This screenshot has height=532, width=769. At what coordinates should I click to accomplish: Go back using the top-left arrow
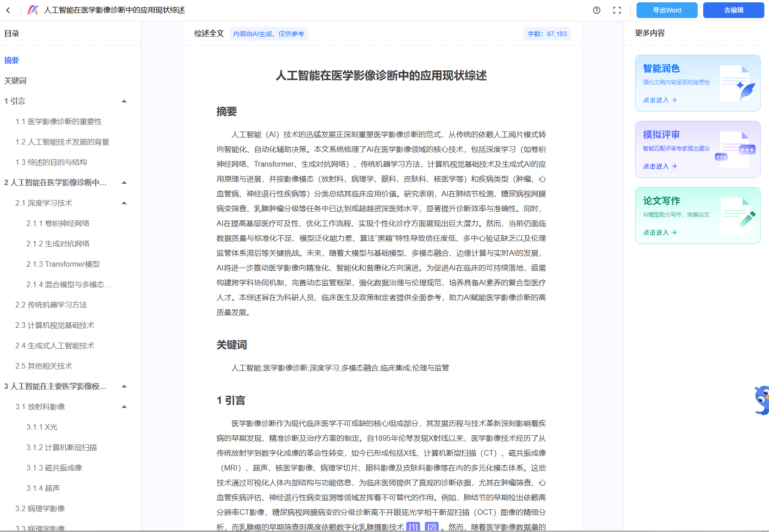[x=8, y=10]
